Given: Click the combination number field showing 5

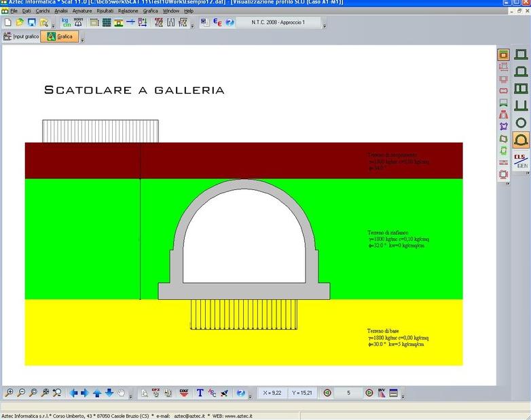Looking at the screenshot, I should tap(348, 393).
